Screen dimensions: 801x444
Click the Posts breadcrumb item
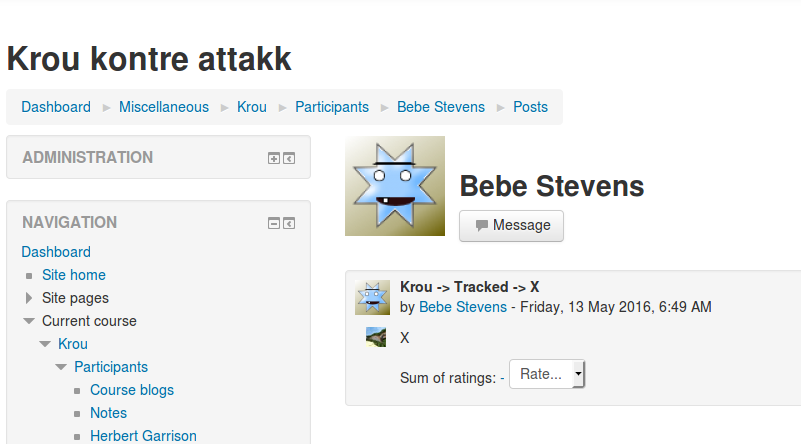[530, 107]
